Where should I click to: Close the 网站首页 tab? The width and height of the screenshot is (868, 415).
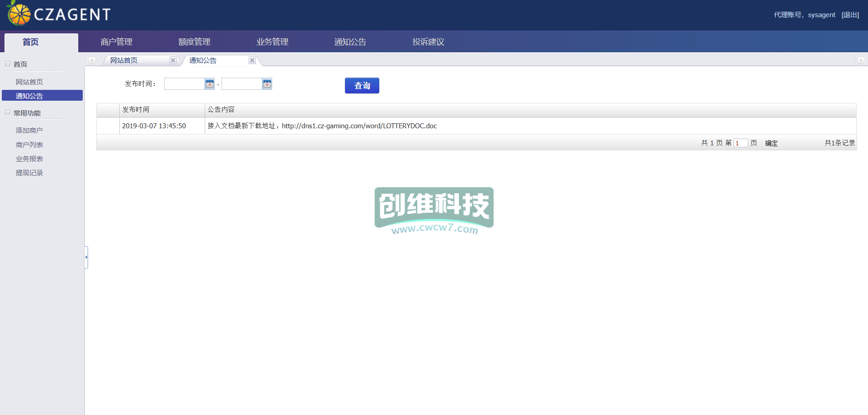point(173,60)
